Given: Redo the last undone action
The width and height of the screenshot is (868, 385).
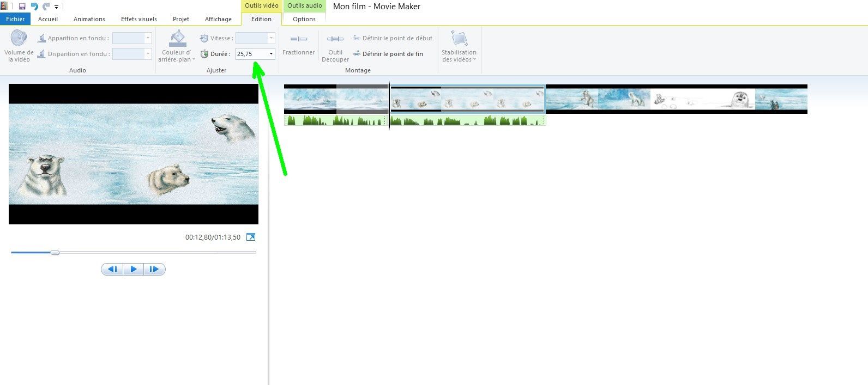Looking at the screenshot, I should (x=46, y=7).
